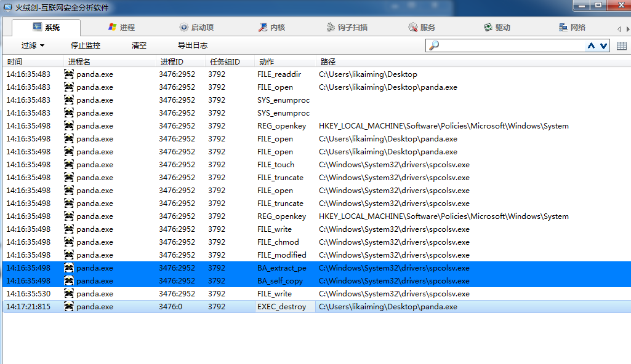Sort by the 进程名 column header
The image size is (631, 364).
(79, 62)
